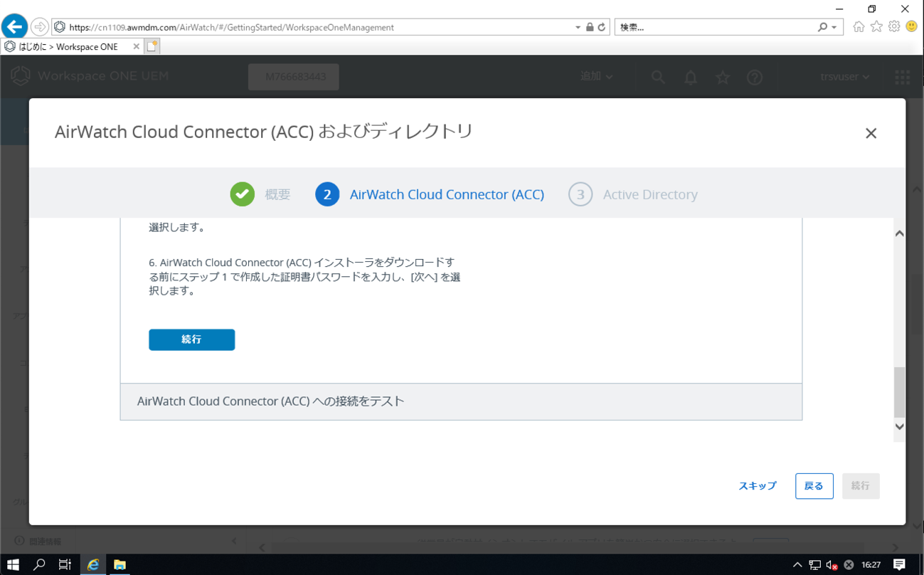Close the Workspace ONE browser tab

tap(137, 46)
